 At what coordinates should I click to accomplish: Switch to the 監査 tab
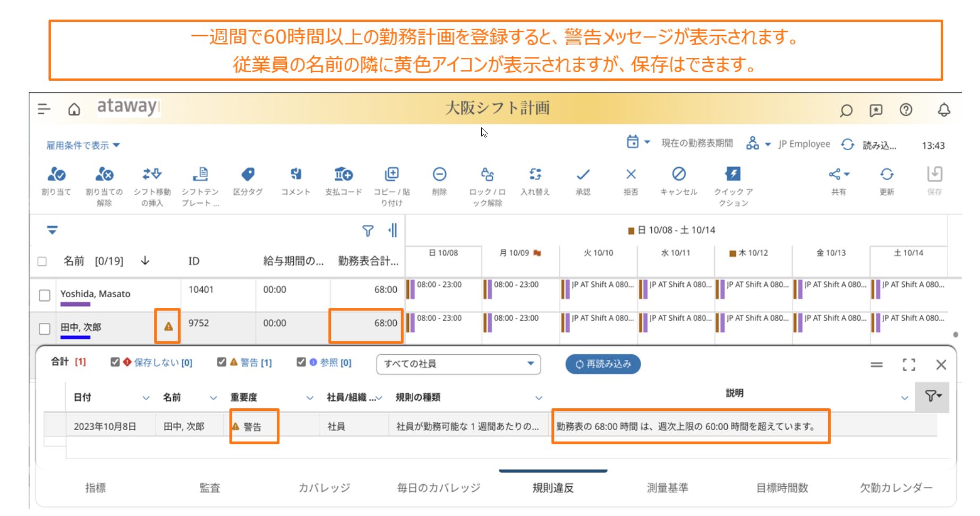point(209,488)
